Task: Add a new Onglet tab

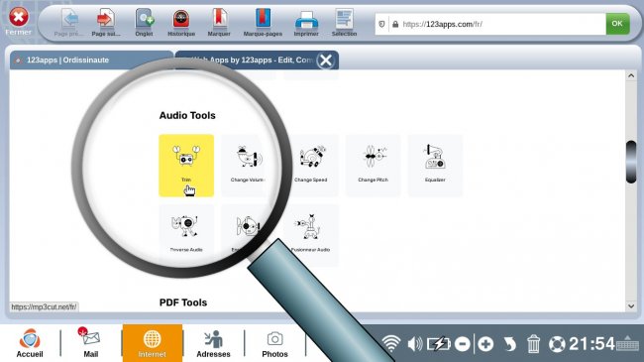Action: pyautogui.click(x=145, y=23)
